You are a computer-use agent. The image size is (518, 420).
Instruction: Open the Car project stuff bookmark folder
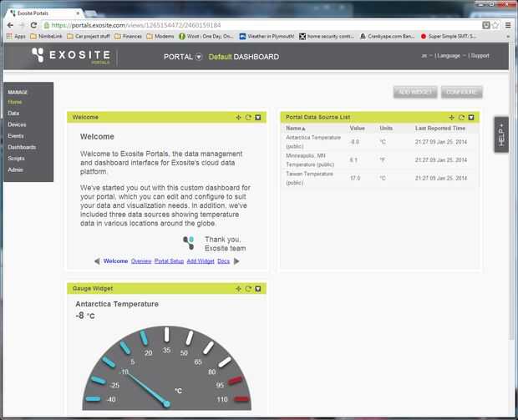click(x=89, y=36)
